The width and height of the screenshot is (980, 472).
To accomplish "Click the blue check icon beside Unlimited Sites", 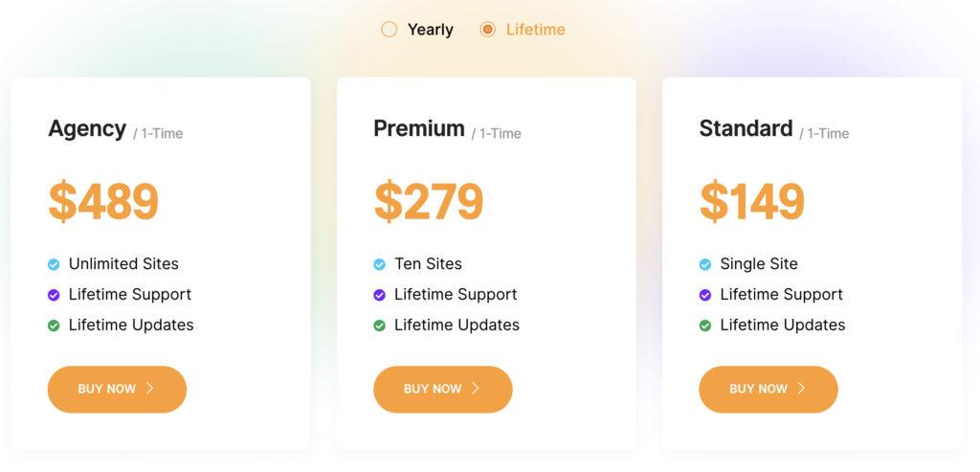I will (55, 264).
